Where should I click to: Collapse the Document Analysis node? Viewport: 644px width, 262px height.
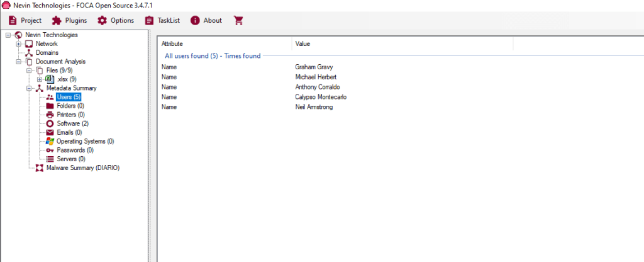[19, 62]
